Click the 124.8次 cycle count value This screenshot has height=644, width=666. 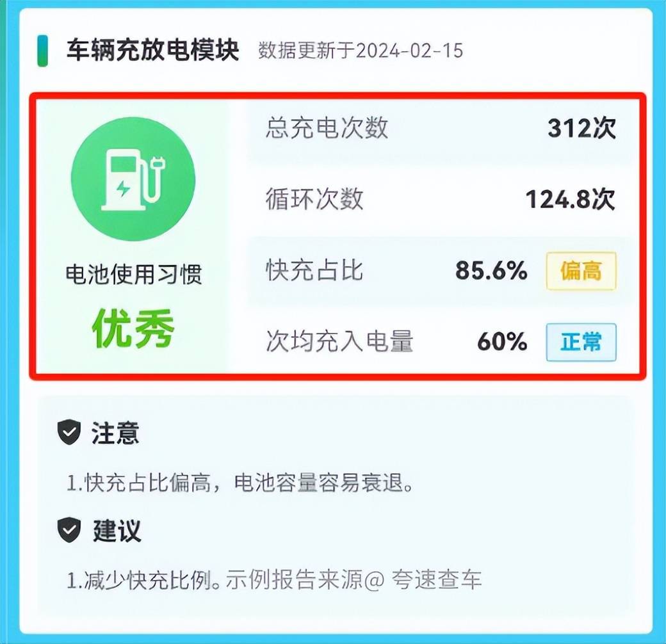point(571,199)
